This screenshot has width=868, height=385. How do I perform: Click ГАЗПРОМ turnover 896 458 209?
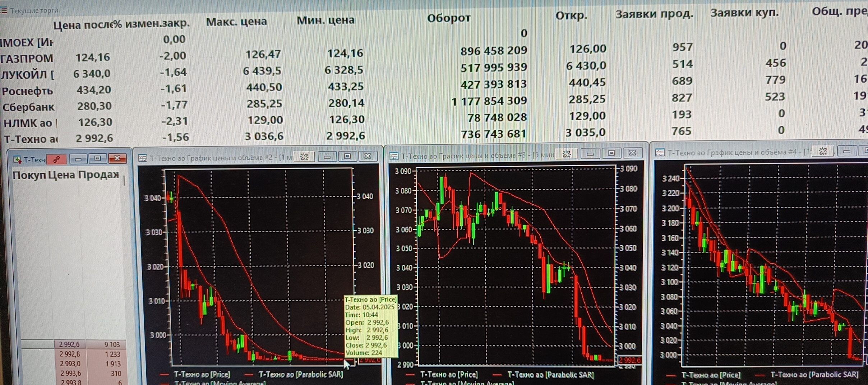tap(494, 51)
